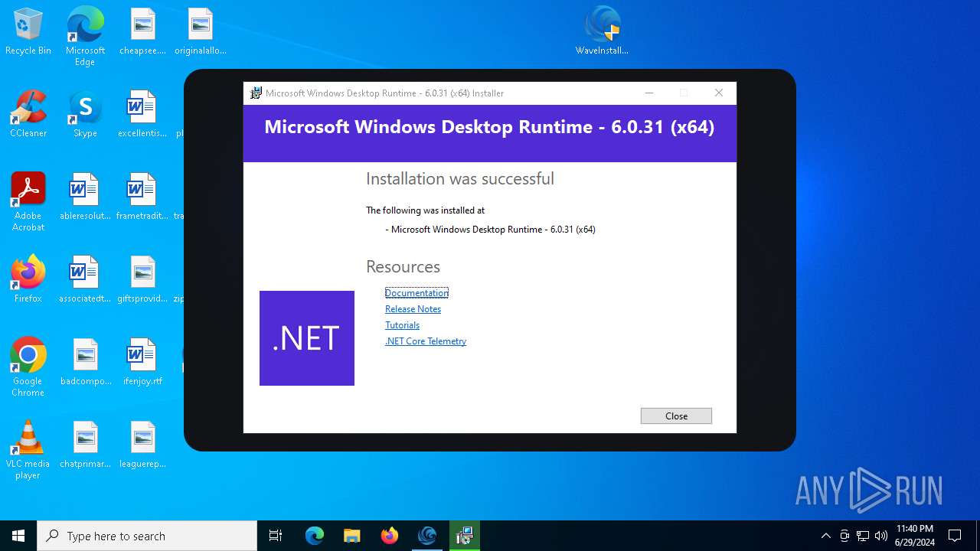Select the leaguerep... image file
Viewport: 980px width, 551px height.
pos(142,445)
